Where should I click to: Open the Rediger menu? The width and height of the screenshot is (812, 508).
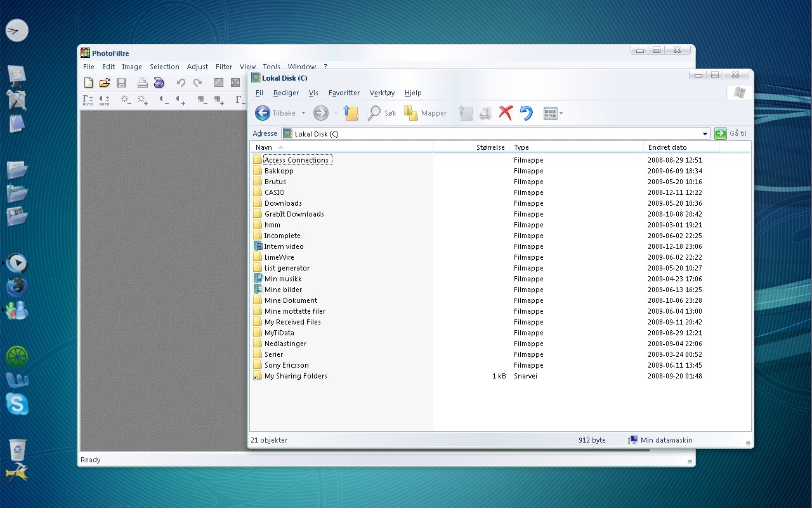tap(286, 93)
